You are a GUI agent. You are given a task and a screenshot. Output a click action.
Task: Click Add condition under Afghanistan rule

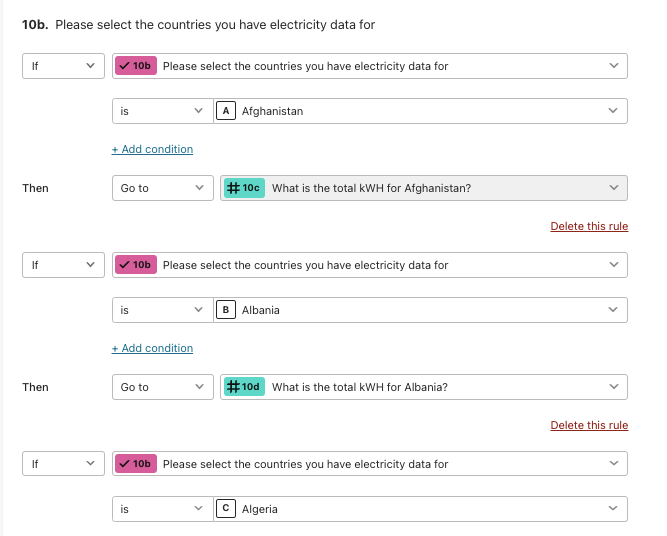point(152,149)
